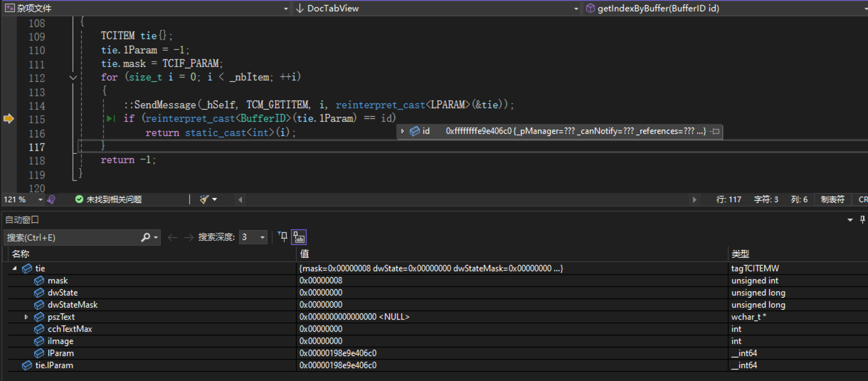Click the purple document health indicator icon
The image size is (868, 381).
tap(51, 199)
